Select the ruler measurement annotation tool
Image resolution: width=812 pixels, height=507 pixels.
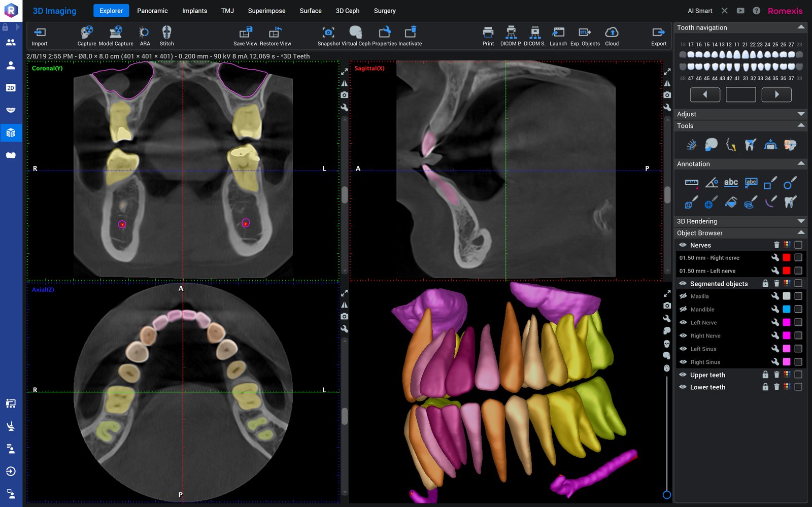tap(691, 183)
